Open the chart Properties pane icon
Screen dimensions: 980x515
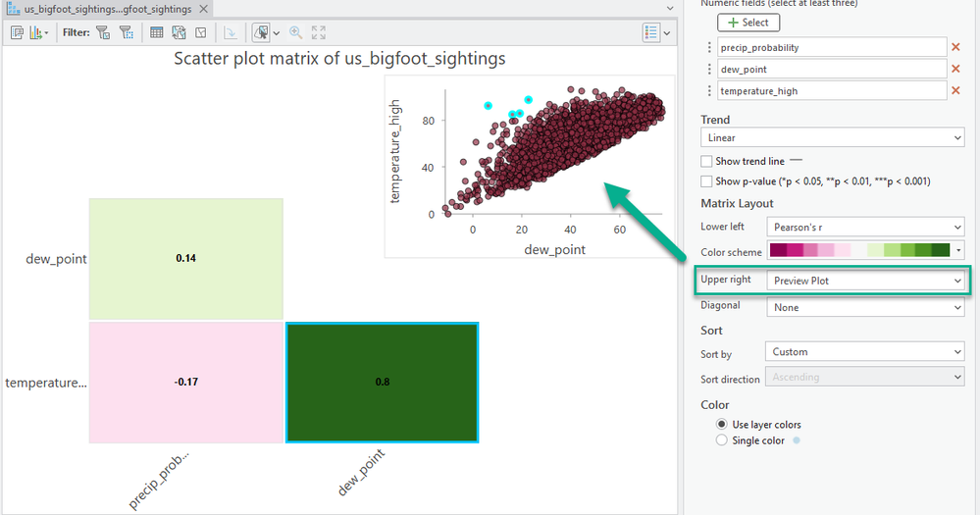pos(18,32)
